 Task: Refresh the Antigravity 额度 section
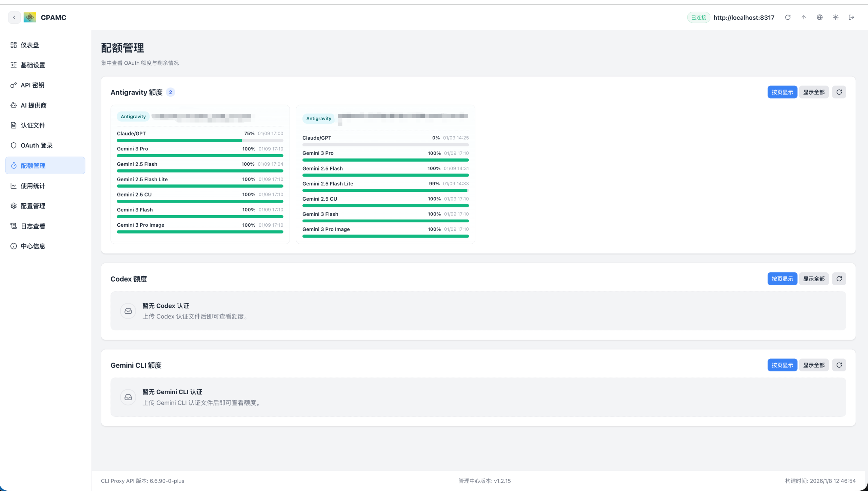[x=839, y=92]
